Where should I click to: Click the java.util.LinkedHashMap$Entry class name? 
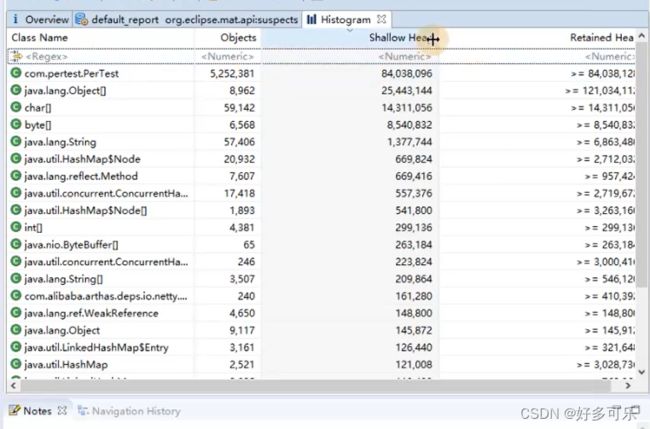tap(96, 347)
